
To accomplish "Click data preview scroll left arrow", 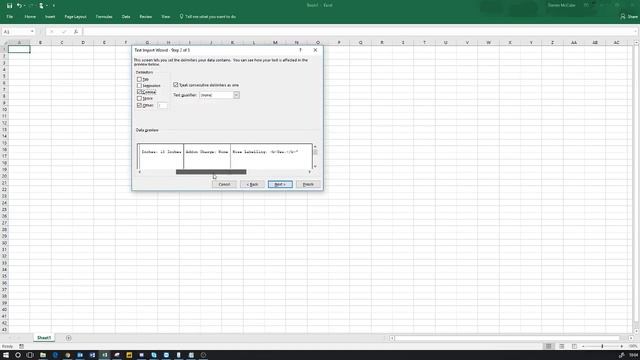I will 140,172.
